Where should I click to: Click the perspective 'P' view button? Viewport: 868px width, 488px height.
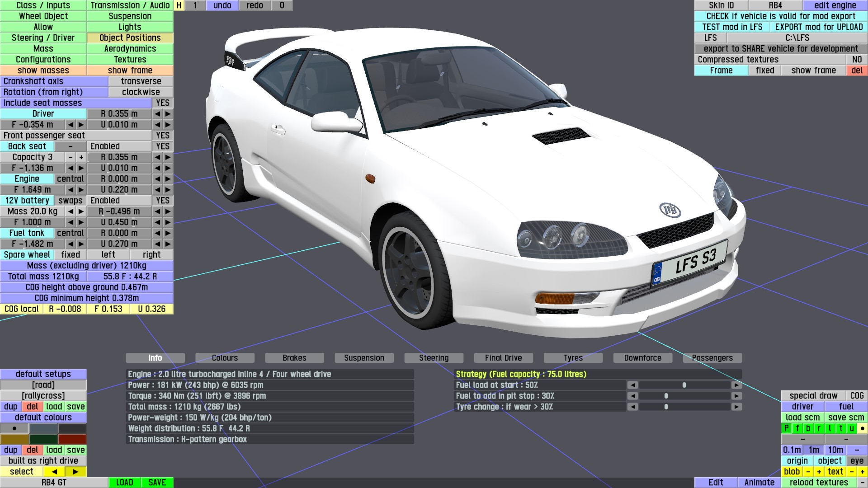(x=786, y=428)
